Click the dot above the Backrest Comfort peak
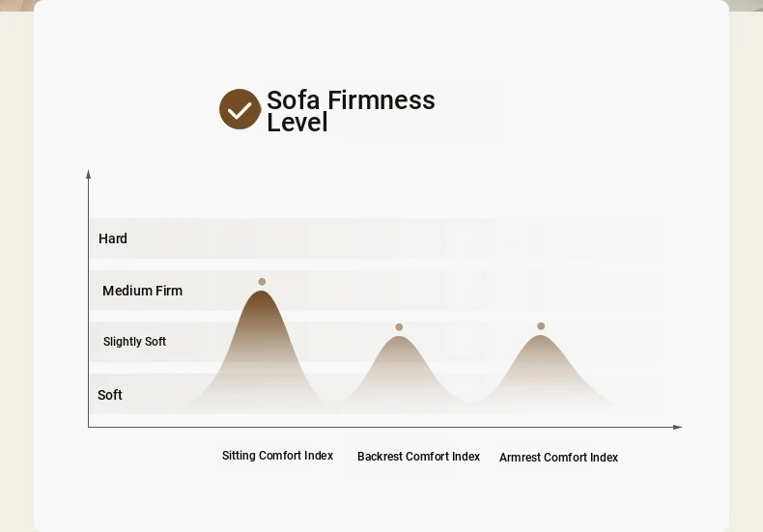The height and width of the screenshot is (532, 763). point(399,327)
